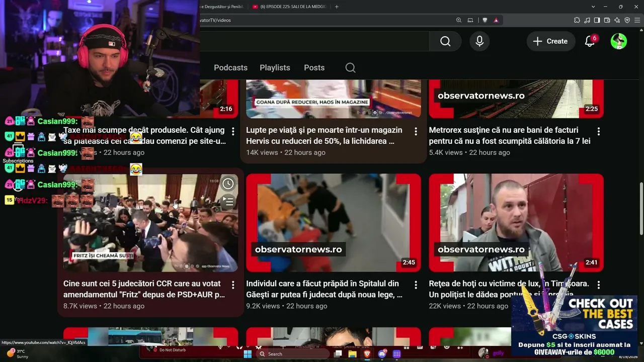
Task: Start voice search with the microphone icon
Action: coord(479,41)
